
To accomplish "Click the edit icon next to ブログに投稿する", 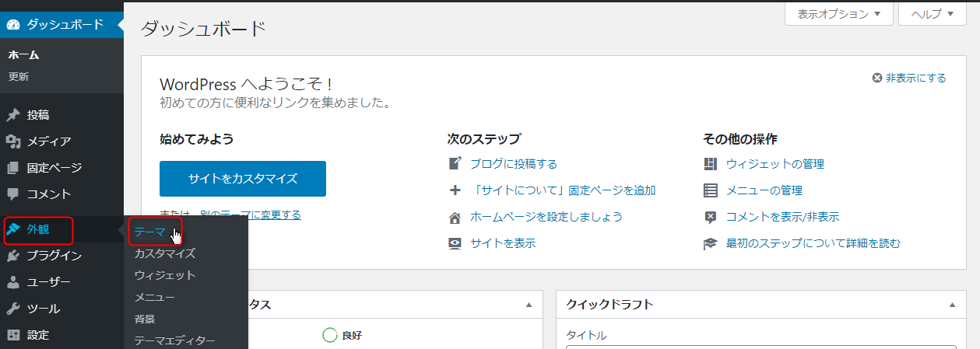I will coord(455,164).
